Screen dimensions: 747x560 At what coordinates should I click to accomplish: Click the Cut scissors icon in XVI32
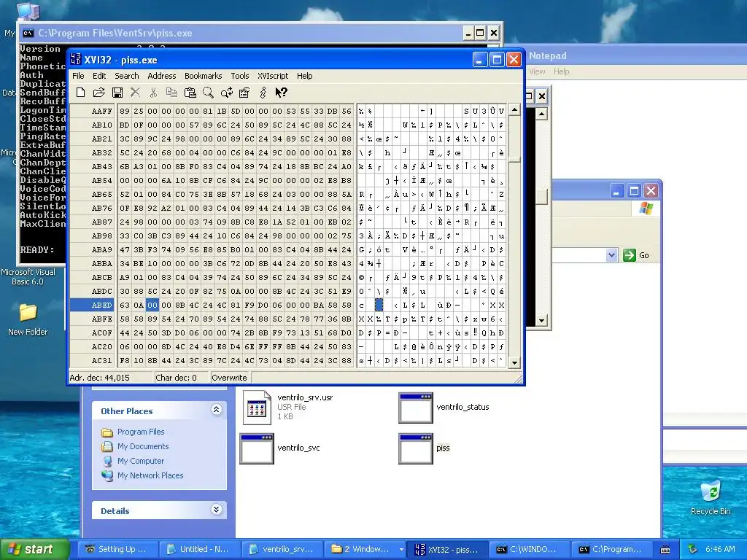153,93
